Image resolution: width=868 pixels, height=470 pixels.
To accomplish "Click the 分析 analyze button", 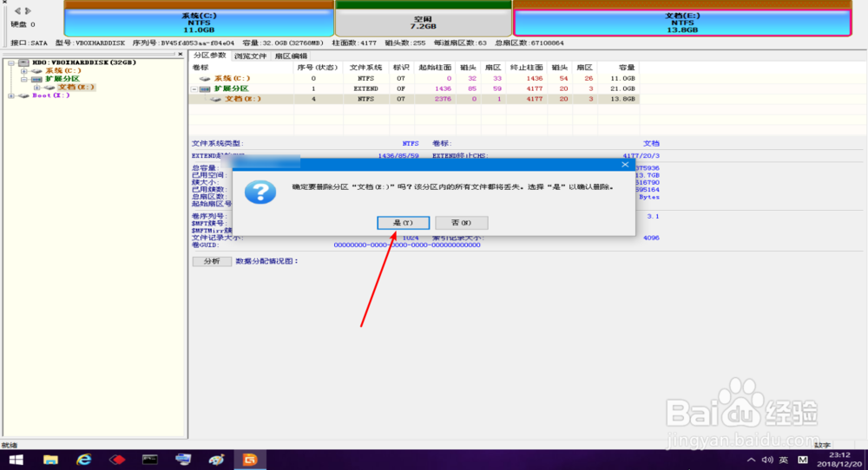I will [x=212, y=261].
